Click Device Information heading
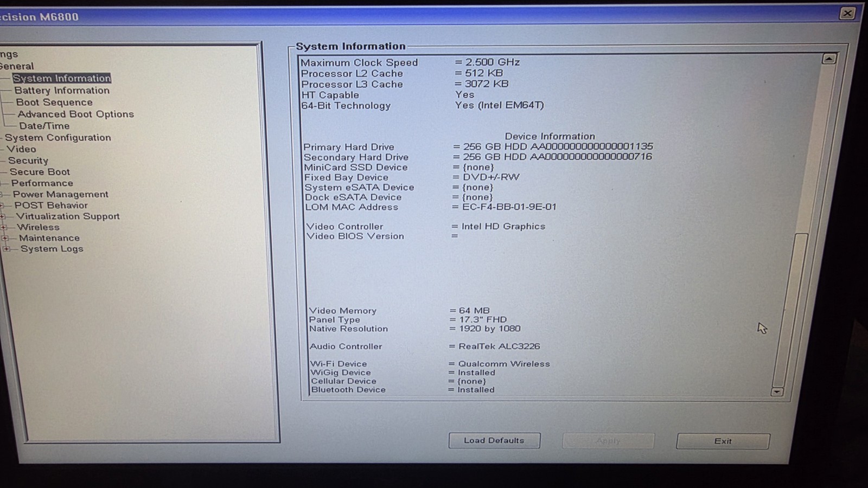 click(550, 136)
